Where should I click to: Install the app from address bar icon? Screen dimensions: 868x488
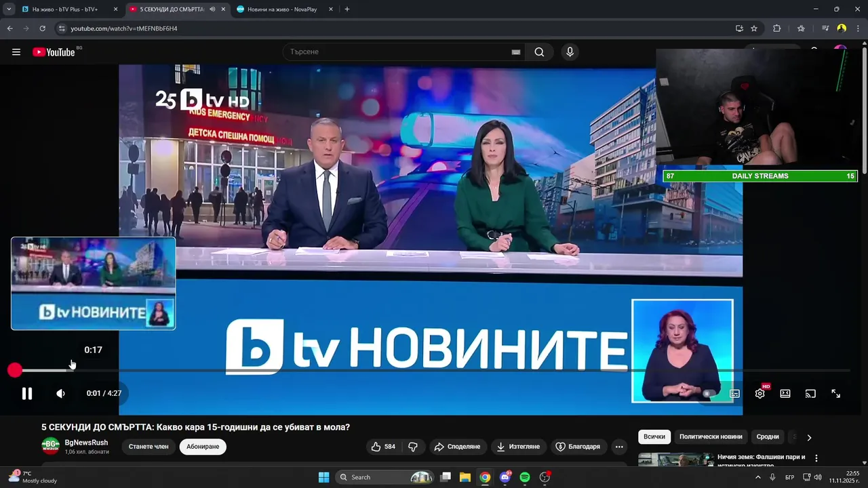click(739, 28)
